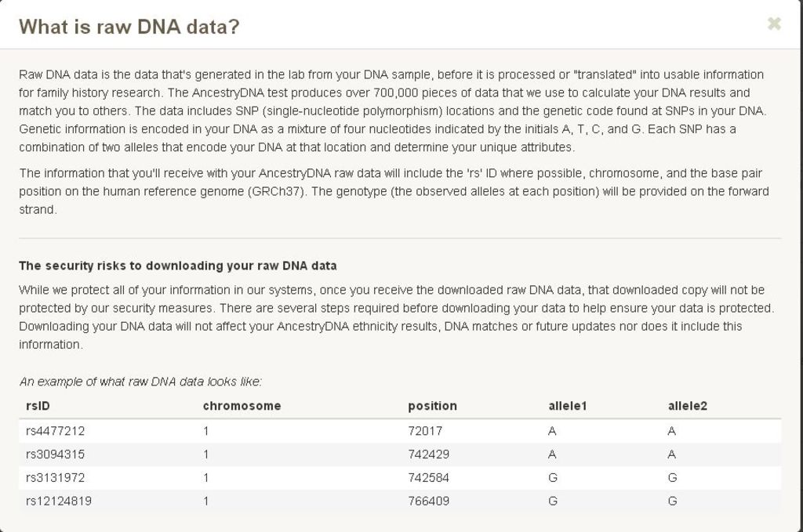Select the allele2 column header
The height and width of the screenshot is (532, 803).
pos(687,406)
